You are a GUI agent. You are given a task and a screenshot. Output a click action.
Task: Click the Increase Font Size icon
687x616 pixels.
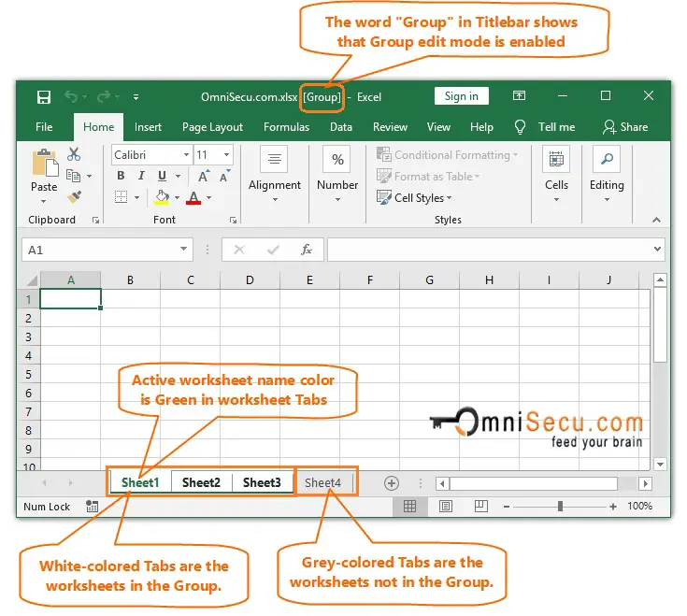(204, 176)
